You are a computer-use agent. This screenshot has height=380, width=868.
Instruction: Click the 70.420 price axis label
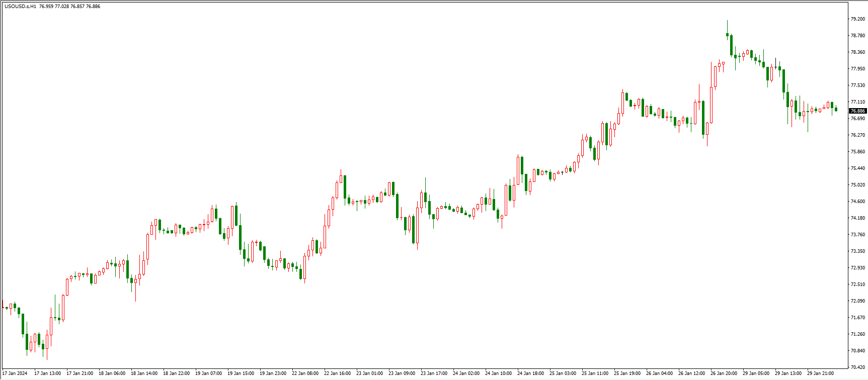pyautogui.click(x=858, y=367)
